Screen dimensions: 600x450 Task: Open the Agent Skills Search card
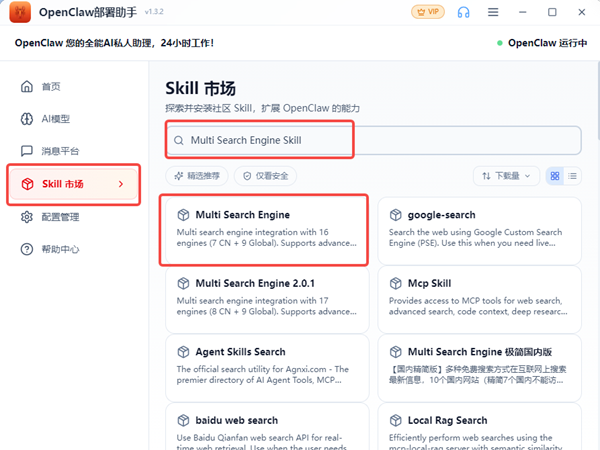pyautogui.click(x=267, y=368)
